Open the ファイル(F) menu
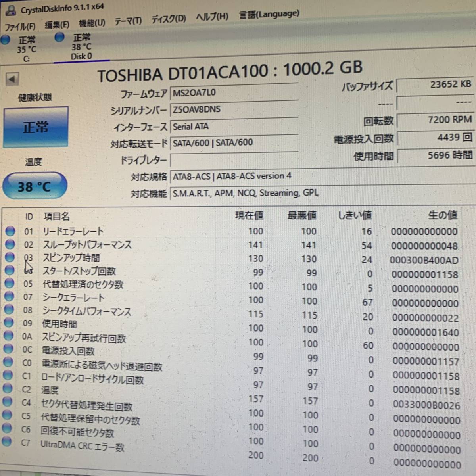This screenshot has width=476, height=476. tap(20, 27)
